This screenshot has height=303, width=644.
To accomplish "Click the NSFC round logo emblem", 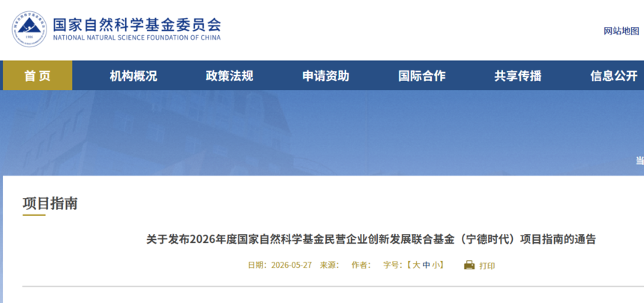I will tap(29, 29).
